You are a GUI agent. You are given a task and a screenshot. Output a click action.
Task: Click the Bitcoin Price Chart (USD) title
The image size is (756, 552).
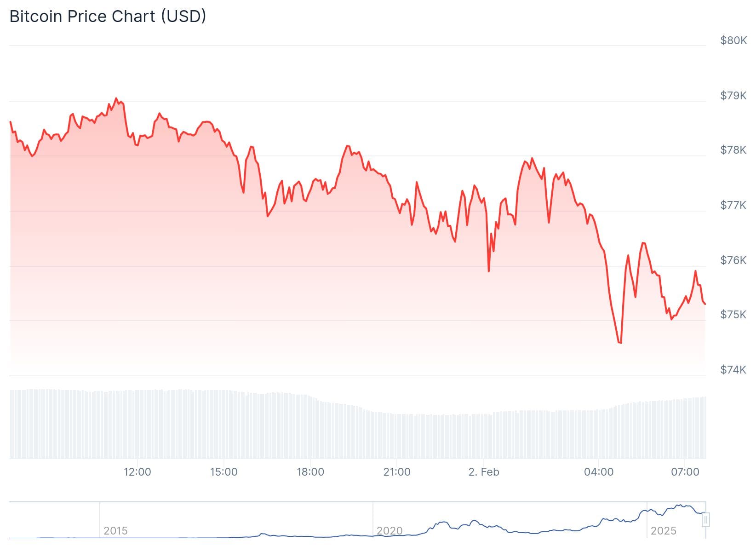(108, 17)
